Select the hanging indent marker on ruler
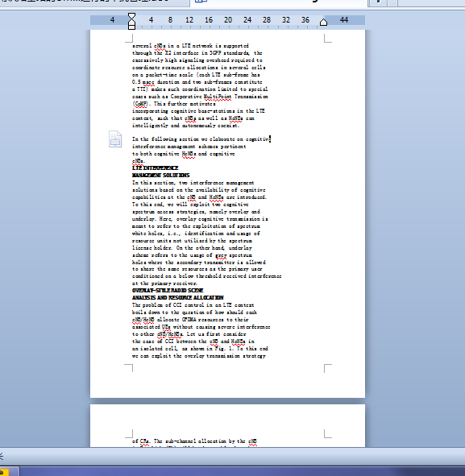The height and width of the screenshot is (476, 465). 131,23
